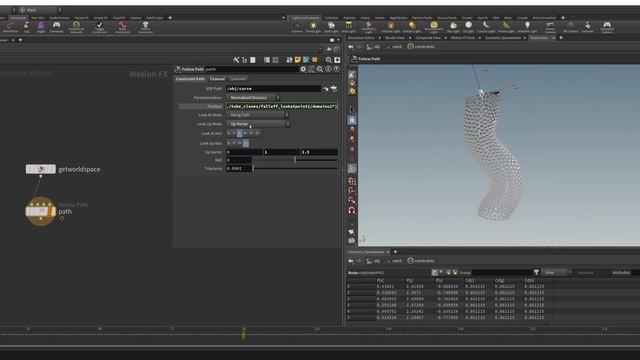Toggle the orange flag on path node
This screenshot has width=640, height=360.
51,211
